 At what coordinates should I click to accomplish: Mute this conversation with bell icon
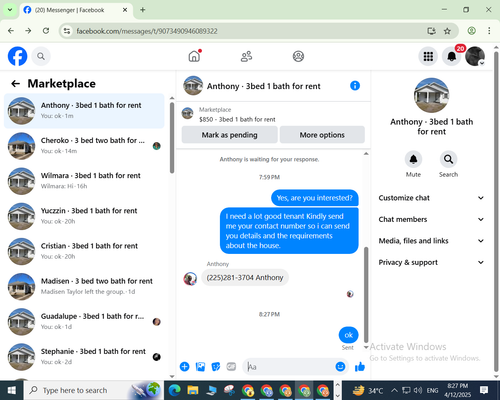tap(413, 159)
